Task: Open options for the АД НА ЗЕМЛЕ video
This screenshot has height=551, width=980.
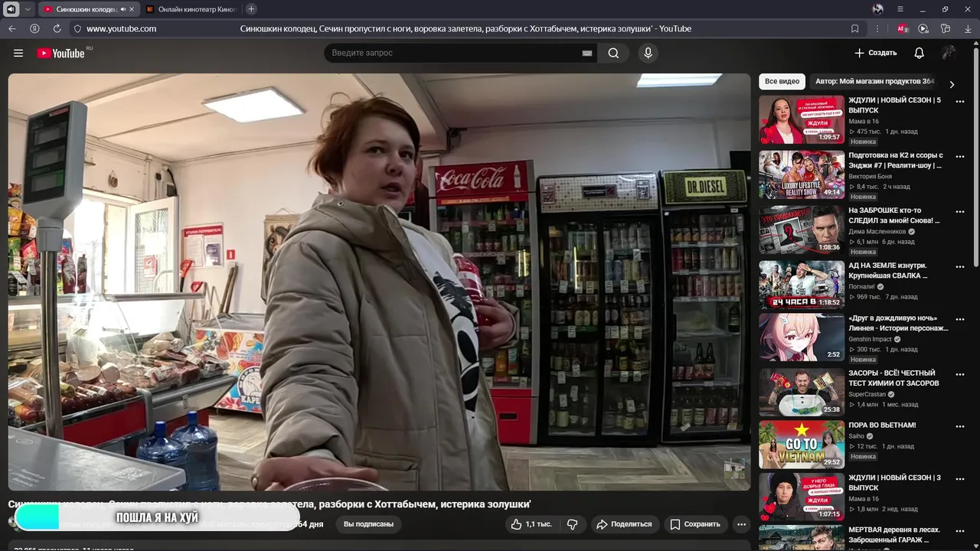Action: (960, 266)
